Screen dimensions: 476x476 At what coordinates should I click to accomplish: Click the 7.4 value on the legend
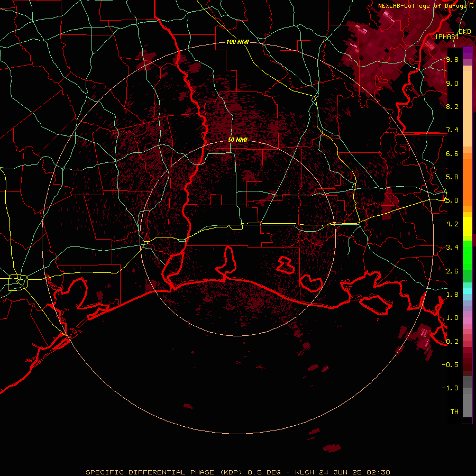[452, 130]
